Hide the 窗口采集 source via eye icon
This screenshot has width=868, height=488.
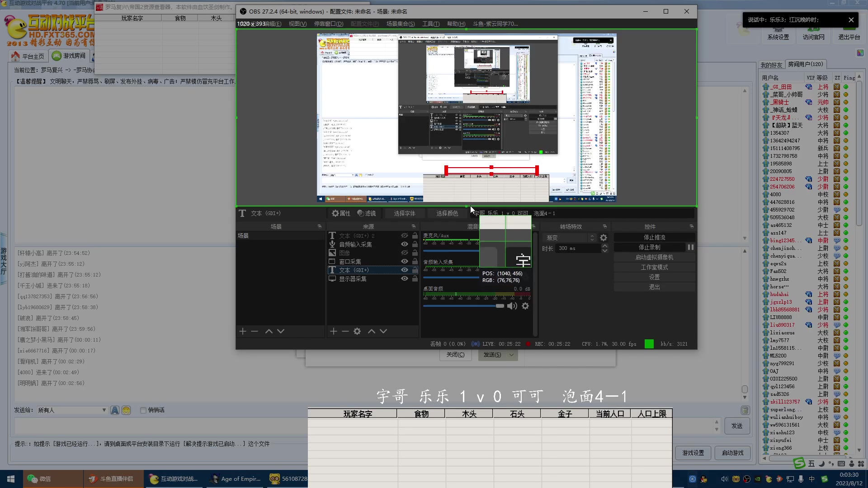point(405,261)
